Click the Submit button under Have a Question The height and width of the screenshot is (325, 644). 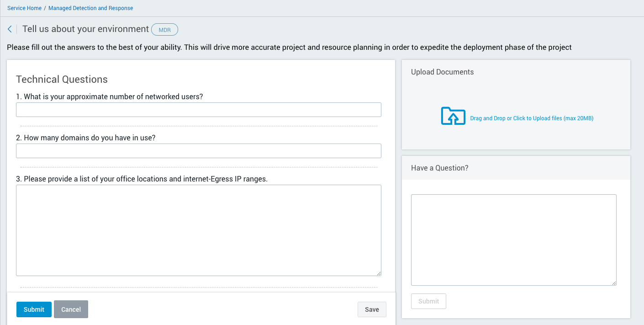pos(428,301)
